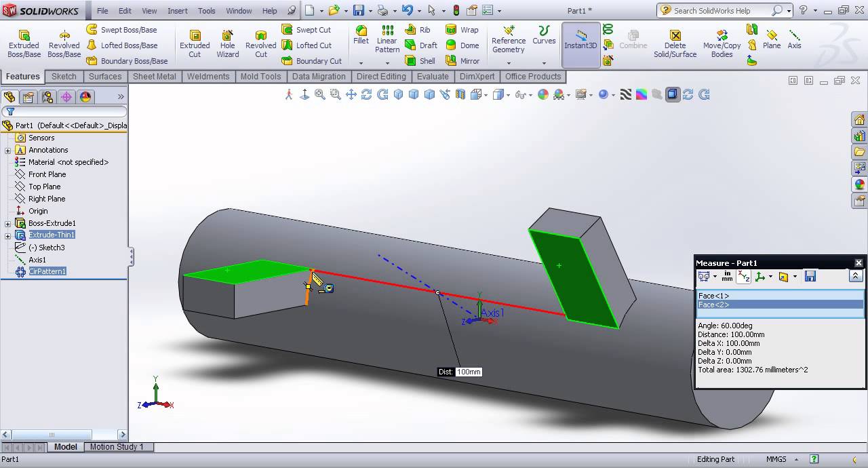Screen dimensions: 868x468
Task: Click the PropertyManager tab icon
Action: (28, 97)
